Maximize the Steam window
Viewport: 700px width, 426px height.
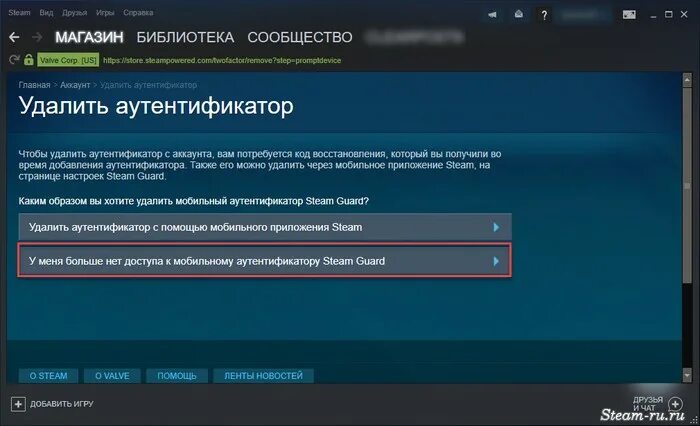pos(668,15)
